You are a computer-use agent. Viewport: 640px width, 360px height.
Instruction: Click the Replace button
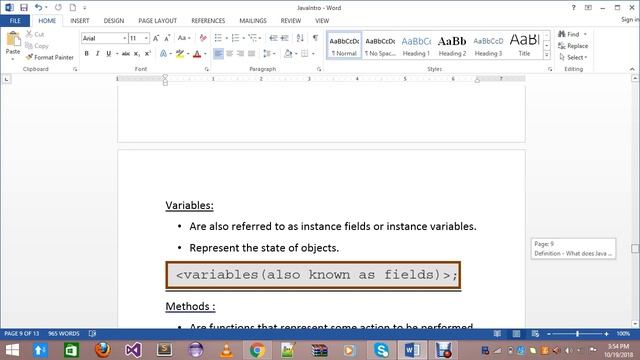click(x=573, y=46)
